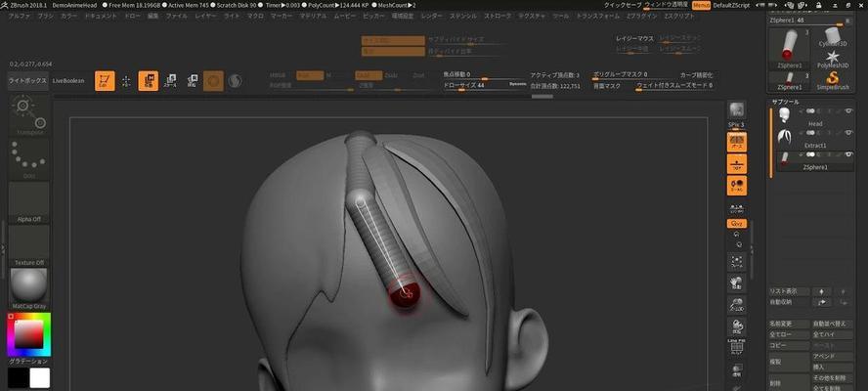Select the black main color swatch

19,377
